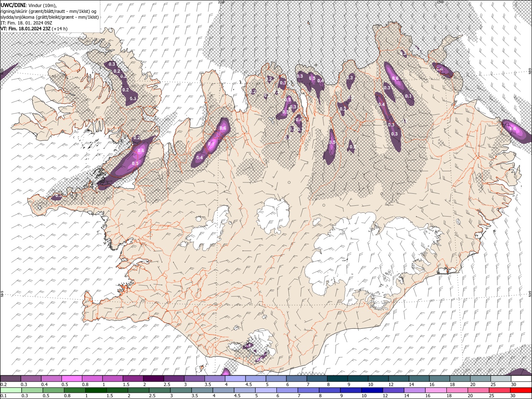Pick light pink bottom-row swatch 16 to 18
The image size is (532, 399).
pos(436,390)
